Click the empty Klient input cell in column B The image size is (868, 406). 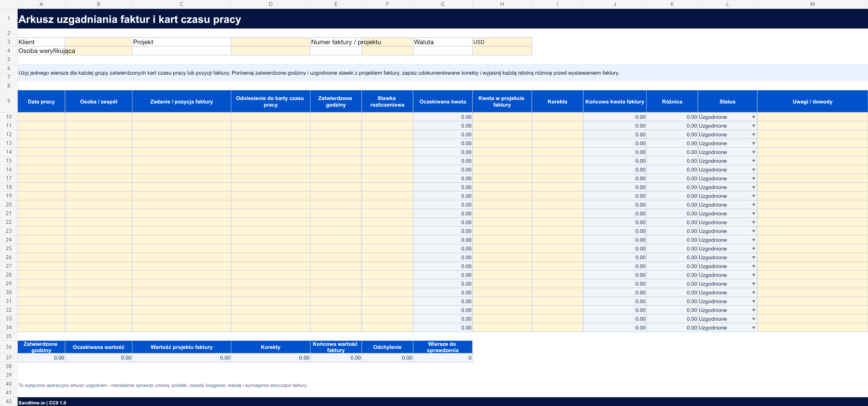(x=98, y=42)
